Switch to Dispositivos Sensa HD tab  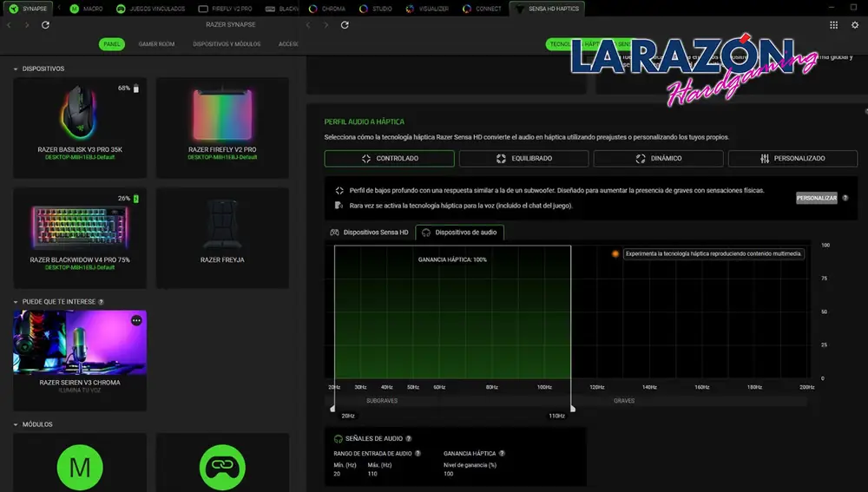[x=369, y=233]
